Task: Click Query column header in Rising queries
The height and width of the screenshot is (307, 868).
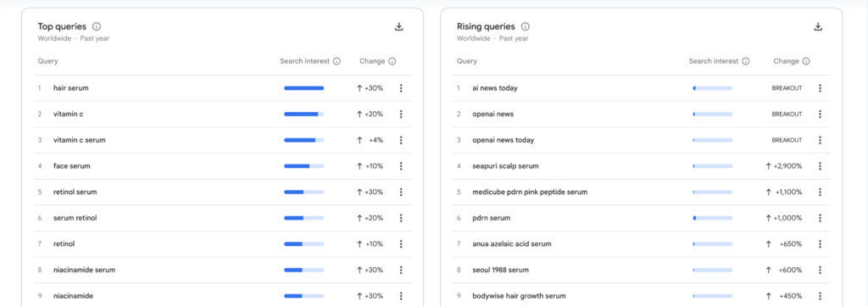Action: click(x=467, y=62)
